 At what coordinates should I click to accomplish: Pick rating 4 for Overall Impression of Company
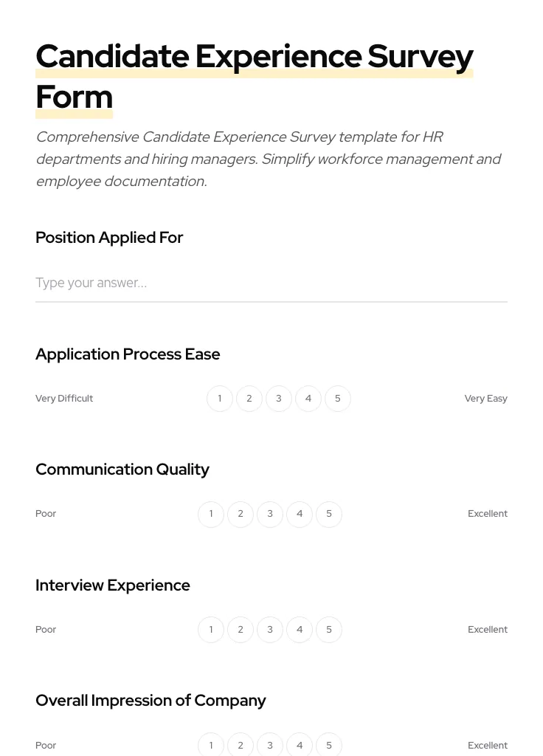[299, 745]
